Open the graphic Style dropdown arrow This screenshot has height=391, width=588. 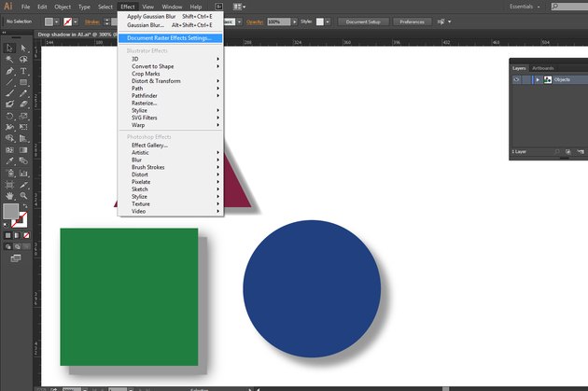(328, 21)
